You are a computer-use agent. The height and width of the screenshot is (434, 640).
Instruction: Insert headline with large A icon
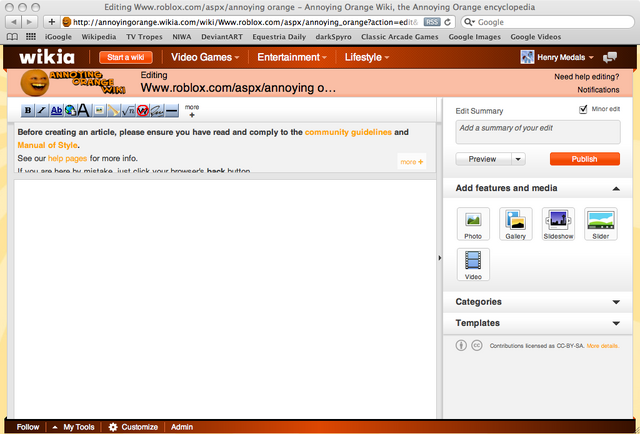[84, 110]
